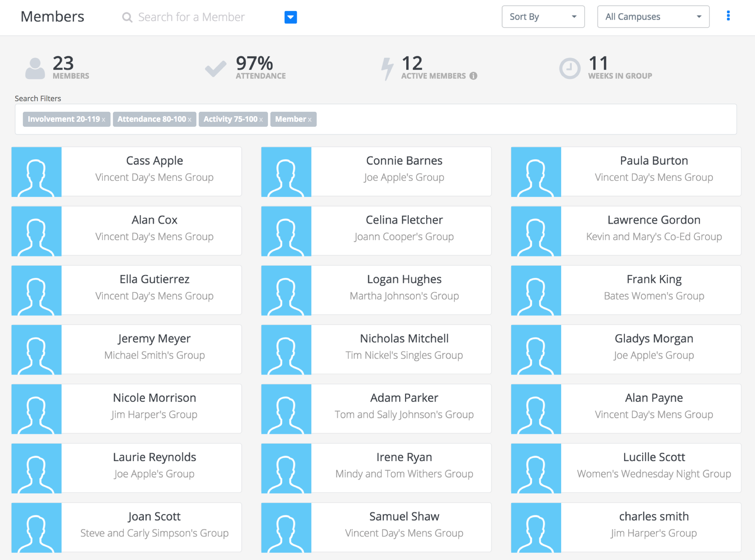Remove the Activity 75-100 filter tag
The width and height of the screenshot is (755, 560).
pos(261,120)
